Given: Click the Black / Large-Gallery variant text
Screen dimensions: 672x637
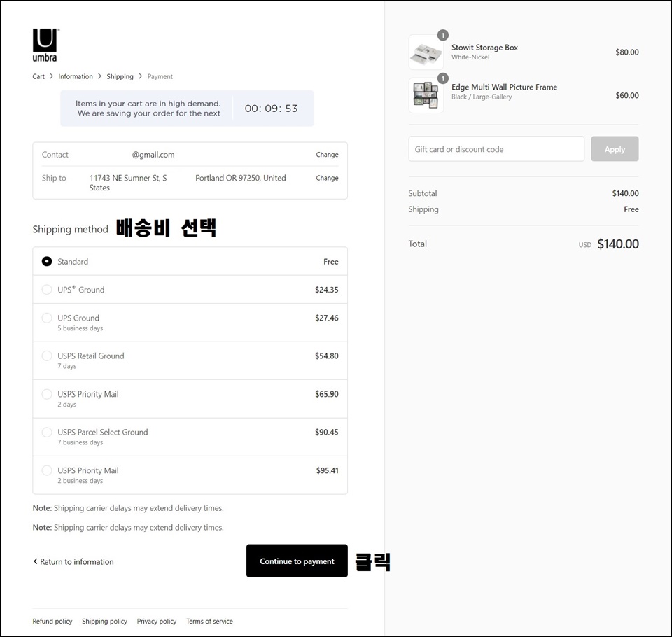Looking at the screenshot, I should tap(482, 97).
